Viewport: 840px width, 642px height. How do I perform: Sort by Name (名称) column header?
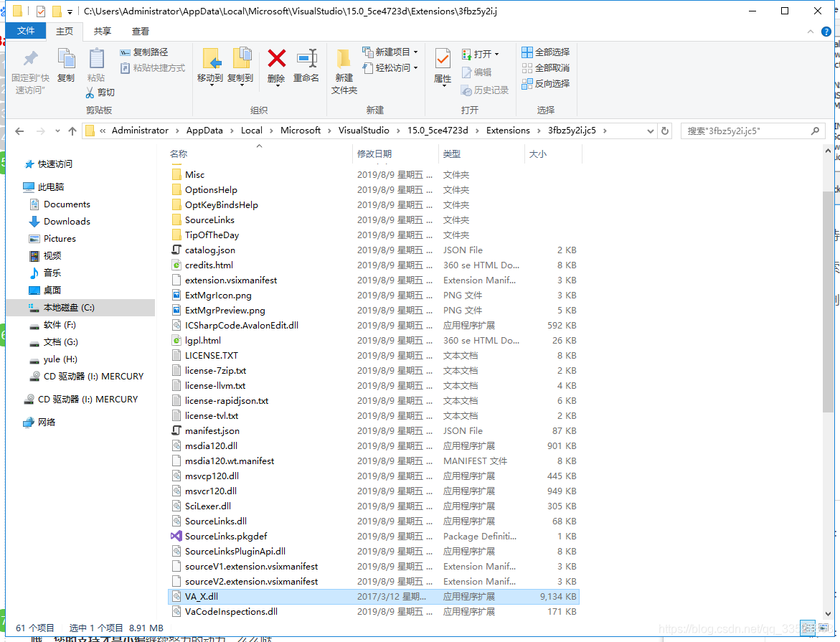pyautogui.click(x=259, y=154)
